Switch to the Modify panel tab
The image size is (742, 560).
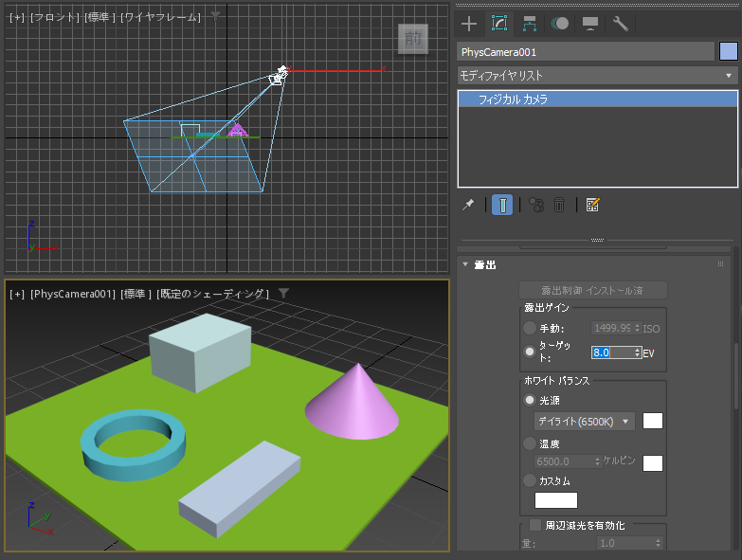pyautogui.click(x=499, y=23)
